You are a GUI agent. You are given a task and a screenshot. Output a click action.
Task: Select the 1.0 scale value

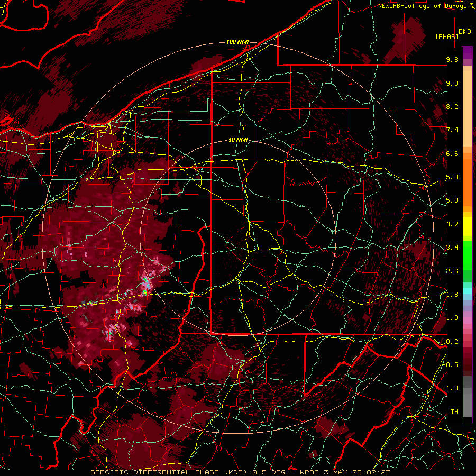point(452,318)
